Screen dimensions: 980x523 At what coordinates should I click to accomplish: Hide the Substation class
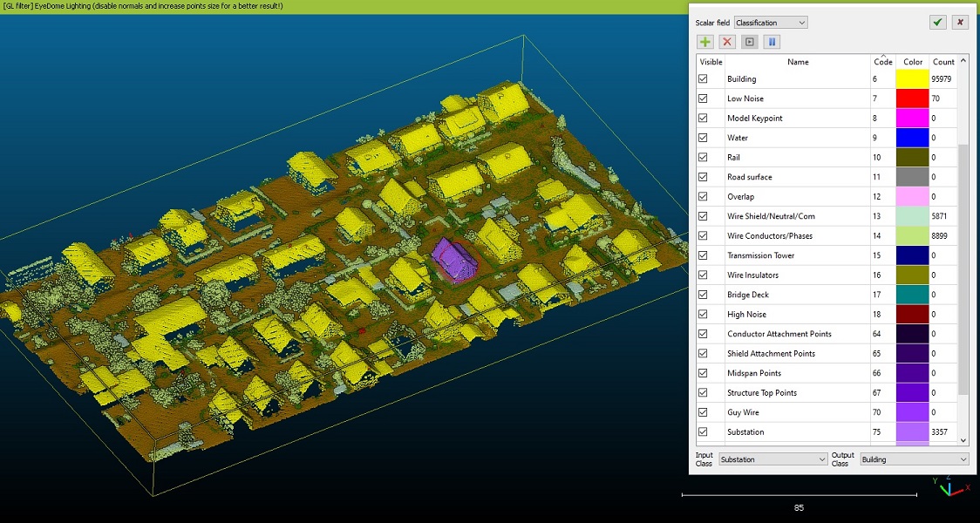tap(703, 431)
